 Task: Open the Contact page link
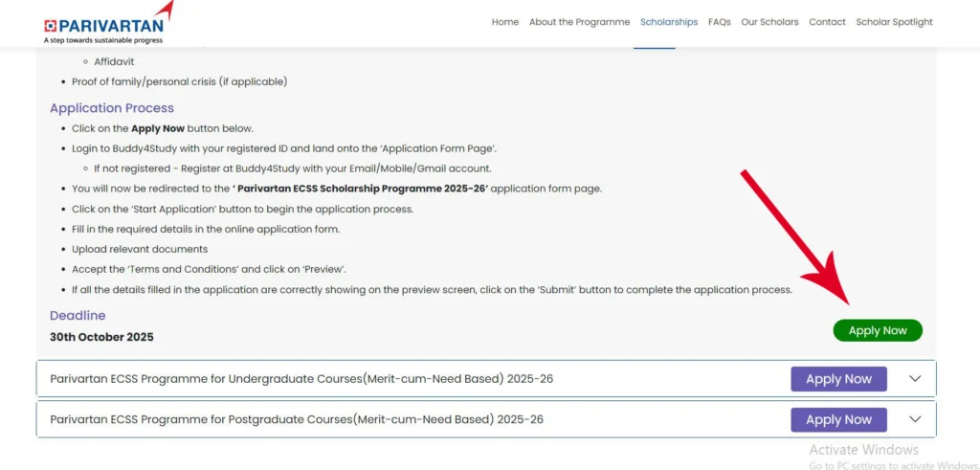tap(827, 22)
